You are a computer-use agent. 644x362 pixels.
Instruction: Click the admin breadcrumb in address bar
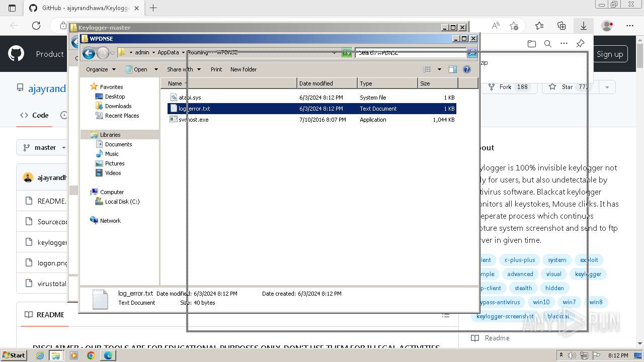pos(142,52)
